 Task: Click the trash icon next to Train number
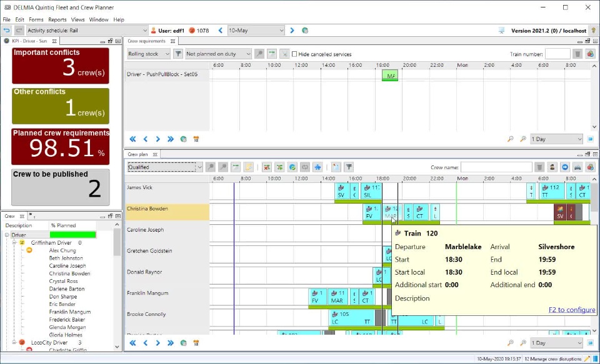pos(577,54)
